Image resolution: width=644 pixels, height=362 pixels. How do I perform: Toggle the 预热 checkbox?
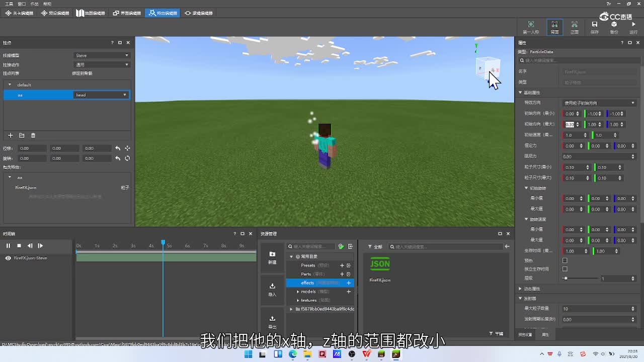[x=565, y=260]
